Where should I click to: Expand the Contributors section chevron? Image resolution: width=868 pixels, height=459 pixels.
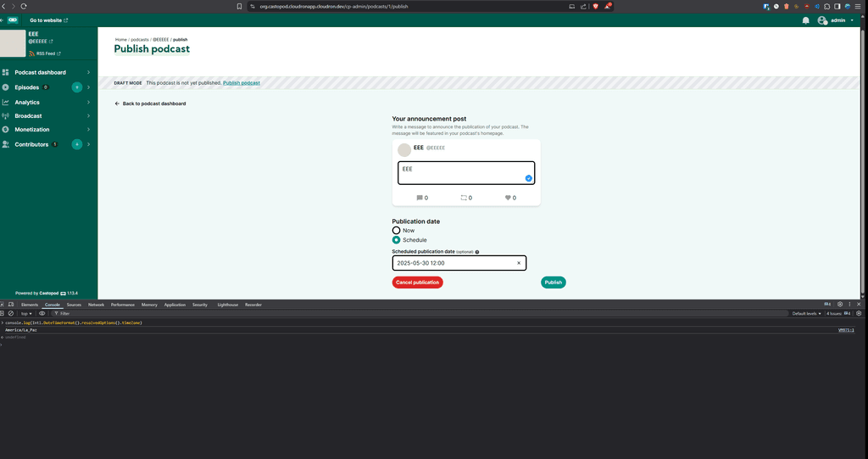point(88,144)
